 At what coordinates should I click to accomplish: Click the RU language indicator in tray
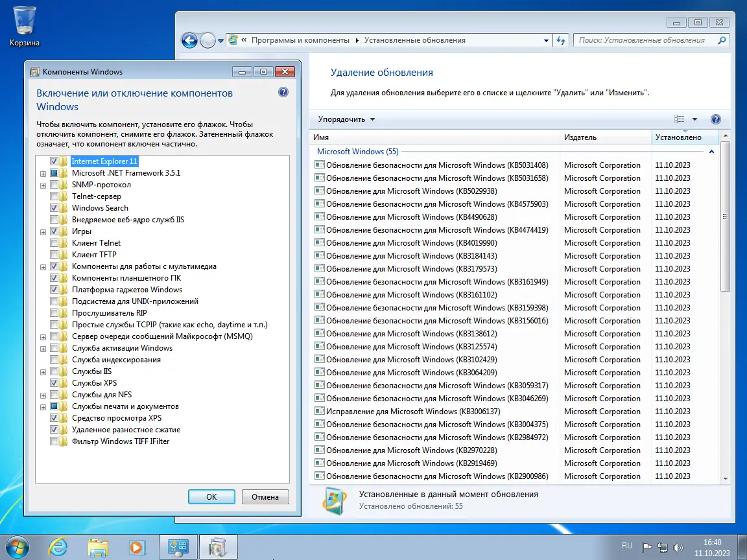tap(626, 546)
